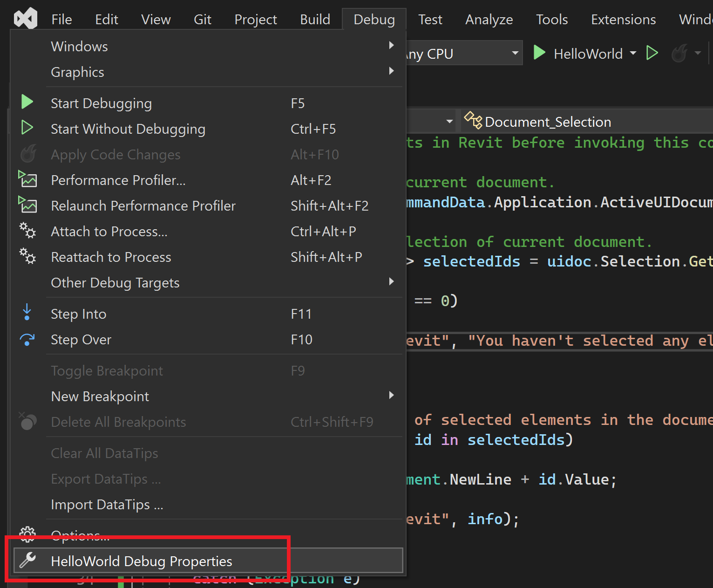Open the HelloWorld startup target dropdown arrow

coord(633,53)
